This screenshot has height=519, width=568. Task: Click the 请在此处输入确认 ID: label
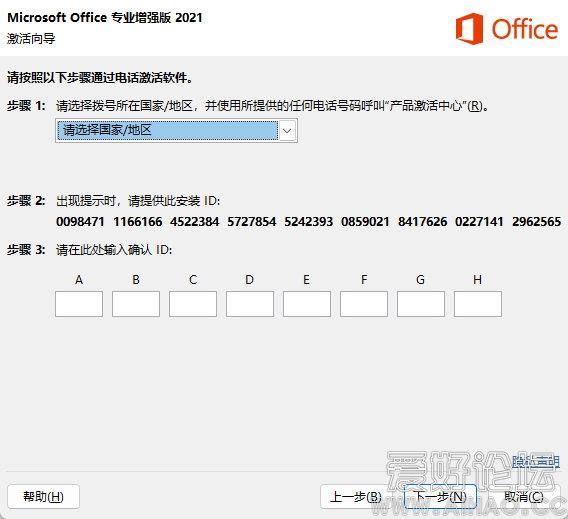click(114, 250)
